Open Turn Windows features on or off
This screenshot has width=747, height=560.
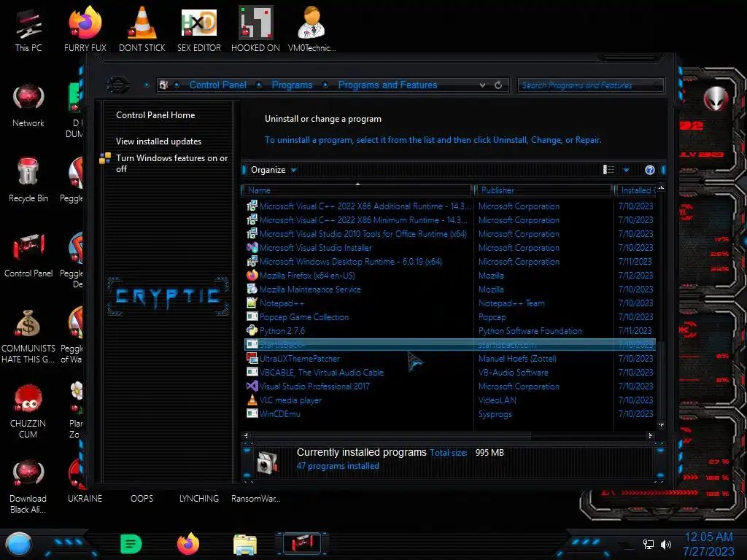[171, 163]
